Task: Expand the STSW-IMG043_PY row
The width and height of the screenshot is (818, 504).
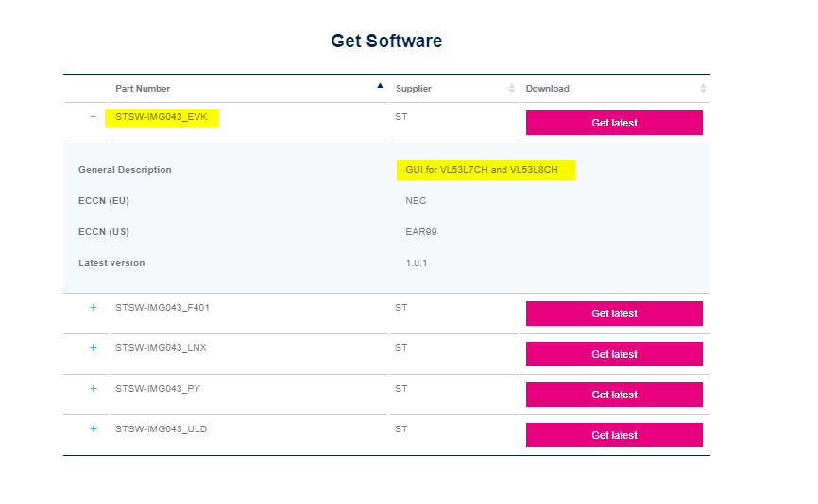Action: pos(93,388)
